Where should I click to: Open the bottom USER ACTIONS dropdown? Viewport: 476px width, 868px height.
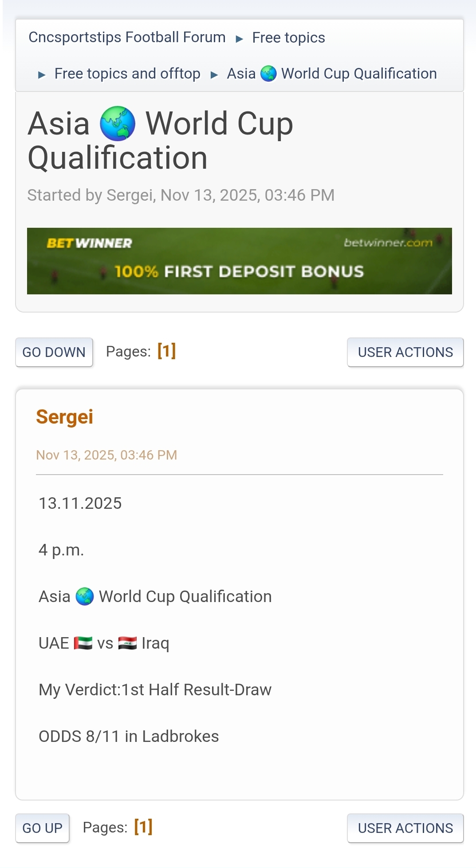click(x=405, y=828)
